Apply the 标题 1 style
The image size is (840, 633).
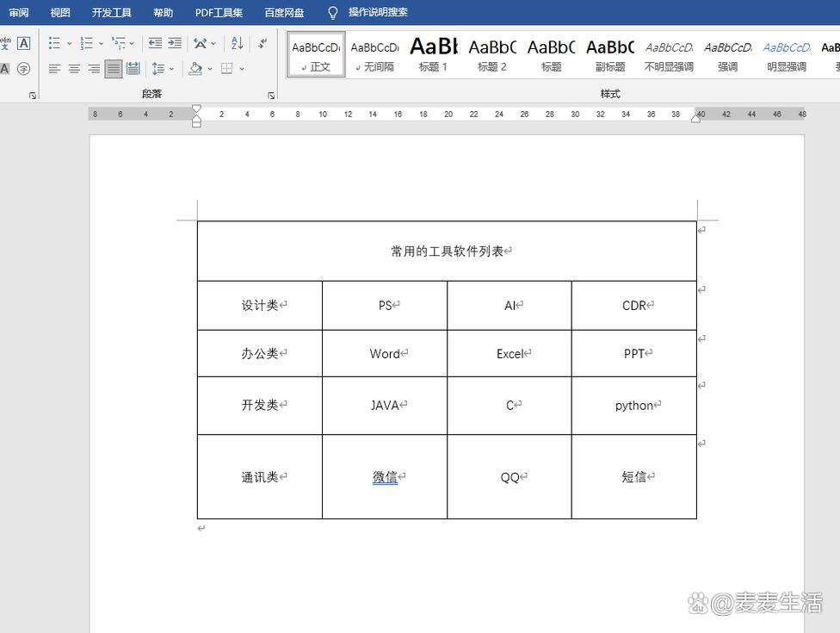(434, 54)
